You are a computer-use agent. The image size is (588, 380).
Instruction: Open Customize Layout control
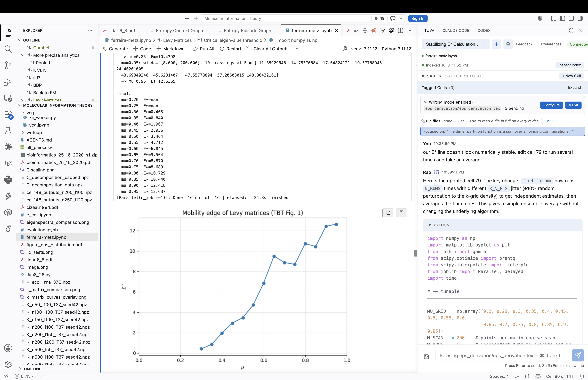(x=553, y=19)
